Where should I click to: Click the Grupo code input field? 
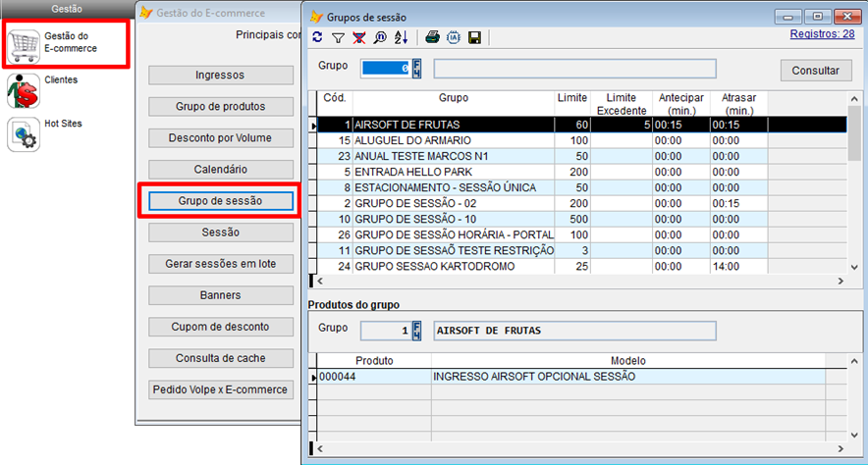click(x=385, y=69)
